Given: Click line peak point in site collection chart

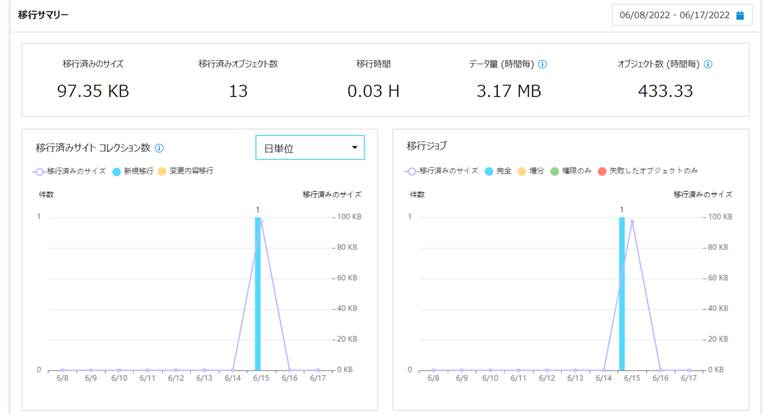Looking at the screenshot, I should click(261, 221).
